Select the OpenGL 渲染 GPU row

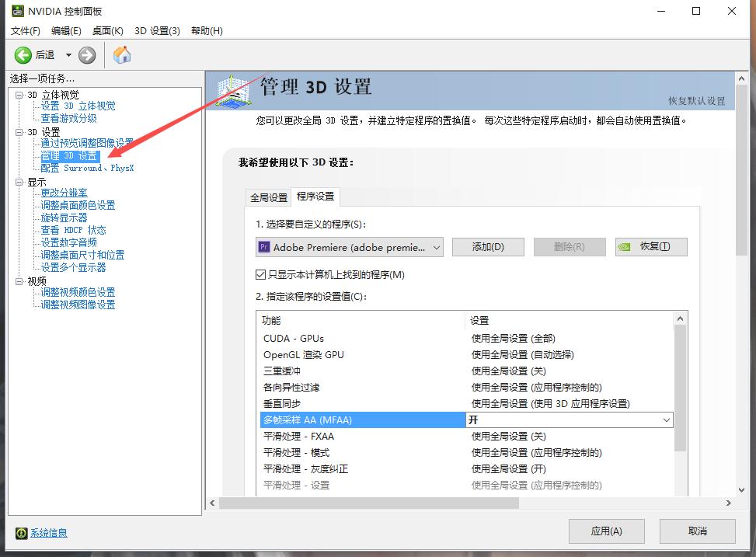pyautogui.click(x=466, y=355)
